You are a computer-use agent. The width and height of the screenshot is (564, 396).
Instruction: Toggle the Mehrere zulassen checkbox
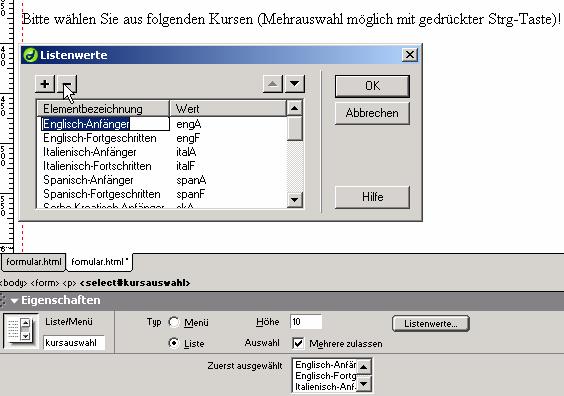298,343
